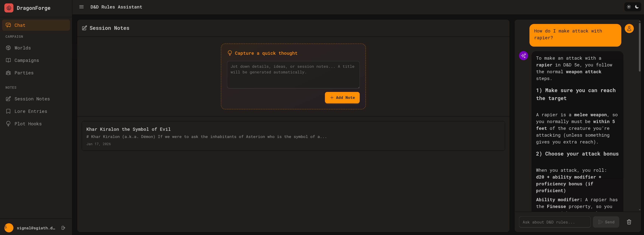Open Campaigns from the sidebar
This screenshot has width=644, height=235.
click(26, 60)
